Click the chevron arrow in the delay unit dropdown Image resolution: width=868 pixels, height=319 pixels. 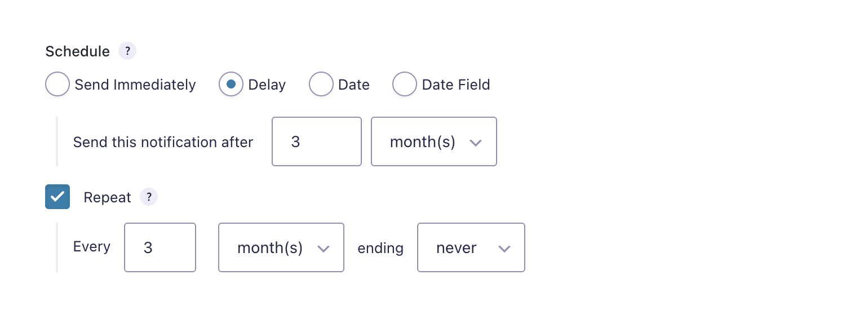[475, 143]
